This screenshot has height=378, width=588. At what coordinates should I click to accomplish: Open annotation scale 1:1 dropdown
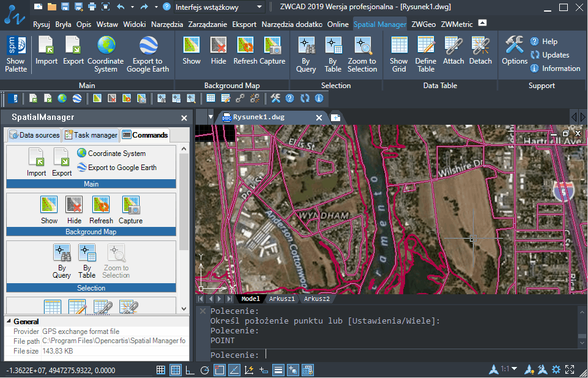point(514,369)
